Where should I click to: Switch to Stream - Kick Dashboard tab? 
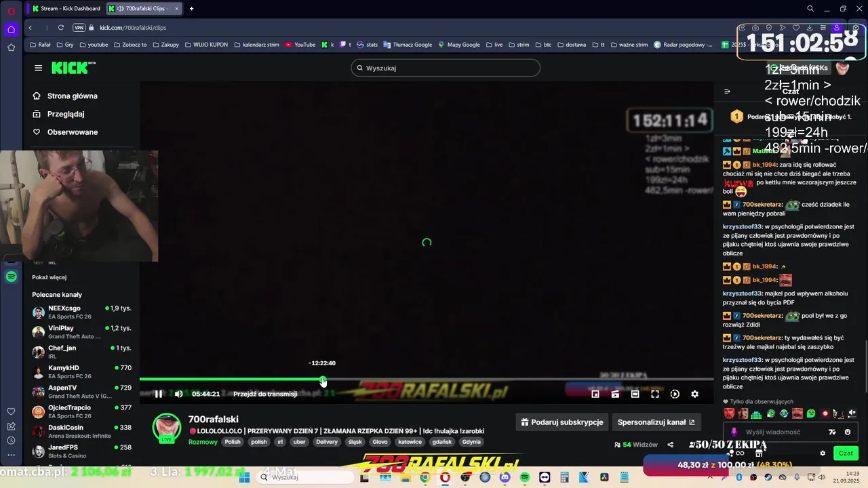coord(65,8)
